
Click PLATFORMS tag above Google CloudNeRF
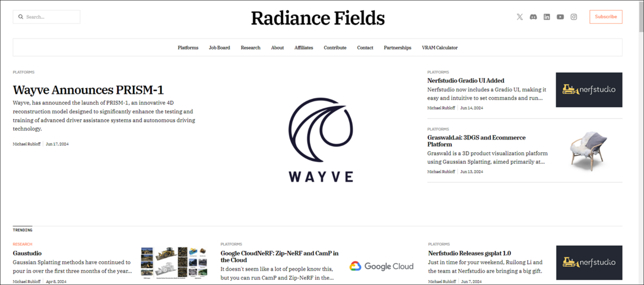point(231,244)
